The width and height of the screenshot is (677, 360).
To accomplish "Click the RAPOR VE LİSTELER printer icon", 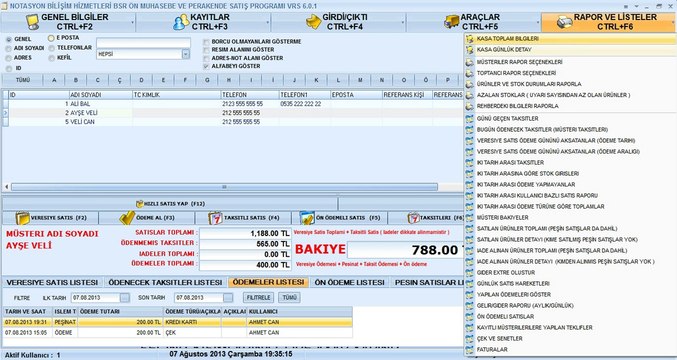I will pos(564,22).
